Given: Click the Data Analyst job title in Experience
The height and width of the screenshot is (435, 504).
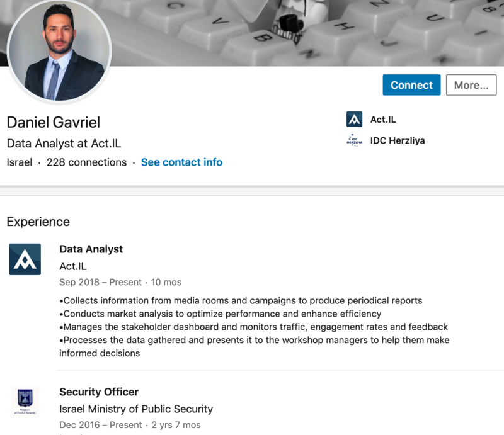Looking at the screenshot, I should pos(91,249).
